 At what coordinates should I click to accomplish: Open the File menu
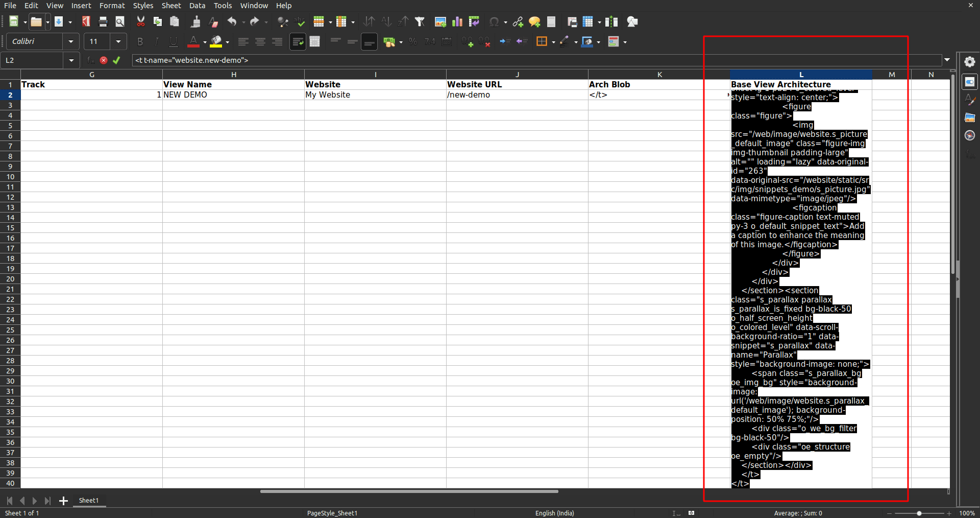10,6
